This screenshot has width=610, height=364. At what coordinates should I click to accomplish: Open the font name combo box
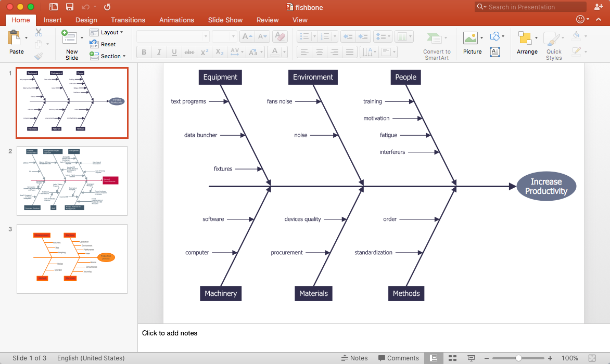pyautogui.click(x=172, y=36)
